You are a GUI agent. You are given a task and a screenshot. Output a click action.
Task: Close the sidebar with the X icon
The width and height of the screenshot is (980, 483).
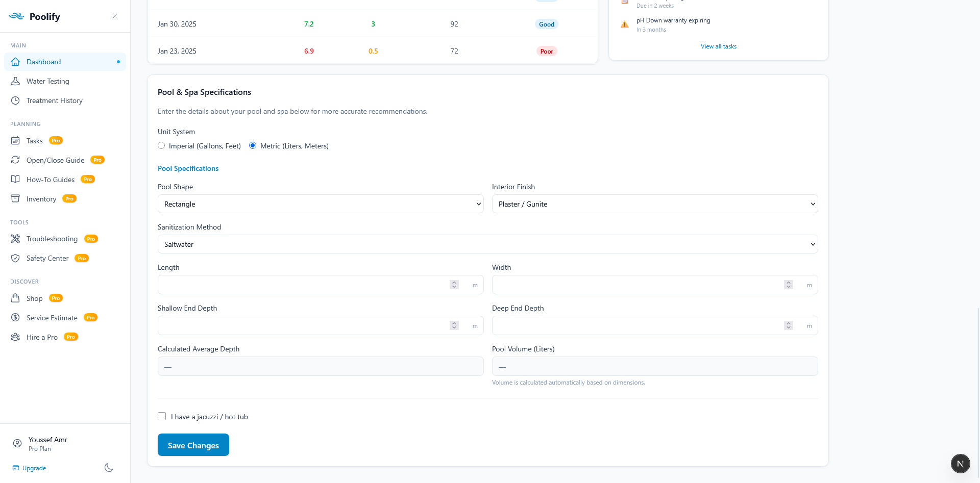115,16
